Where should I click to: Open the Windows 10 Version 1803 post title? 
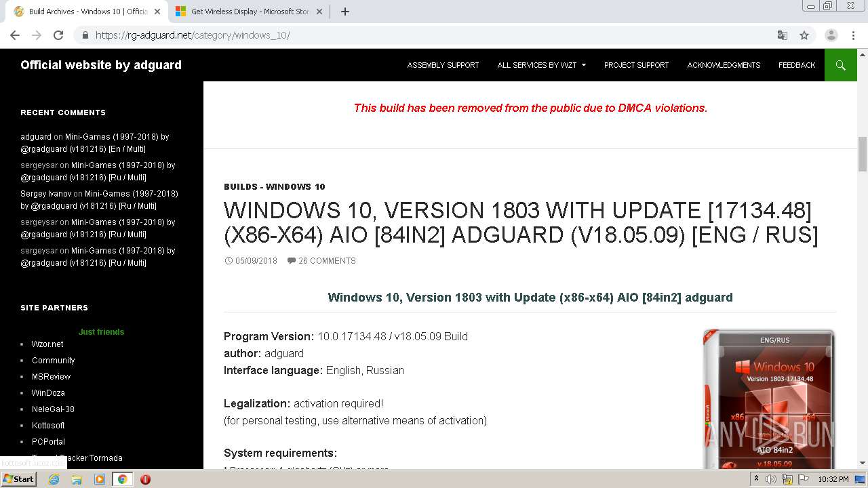(521, 222)
